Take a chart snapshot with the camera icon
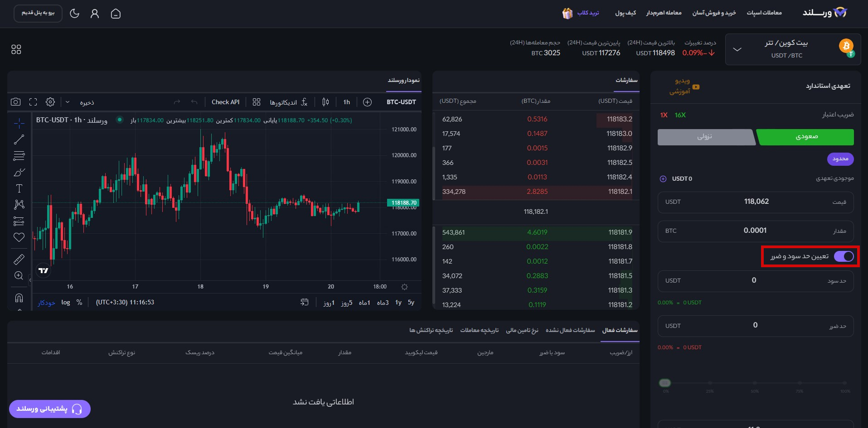Screen dimensions: 868x428 15,102
